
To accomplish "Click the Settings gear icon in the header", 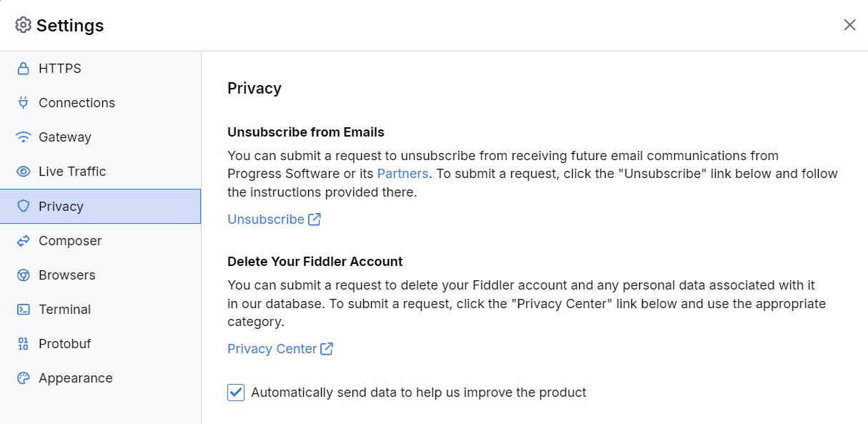I will point(24,24).
